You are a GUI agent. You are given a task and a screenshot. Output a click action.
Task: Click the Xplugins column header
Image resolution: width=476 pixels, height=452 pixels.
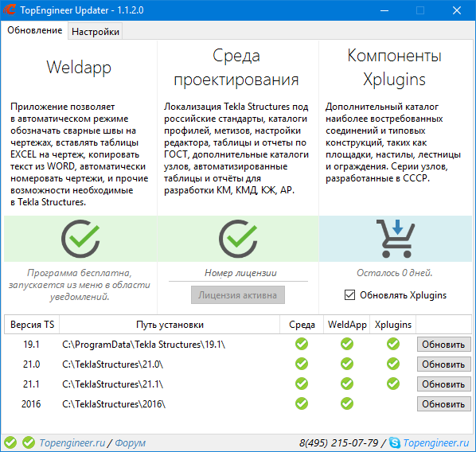point(393,324)
